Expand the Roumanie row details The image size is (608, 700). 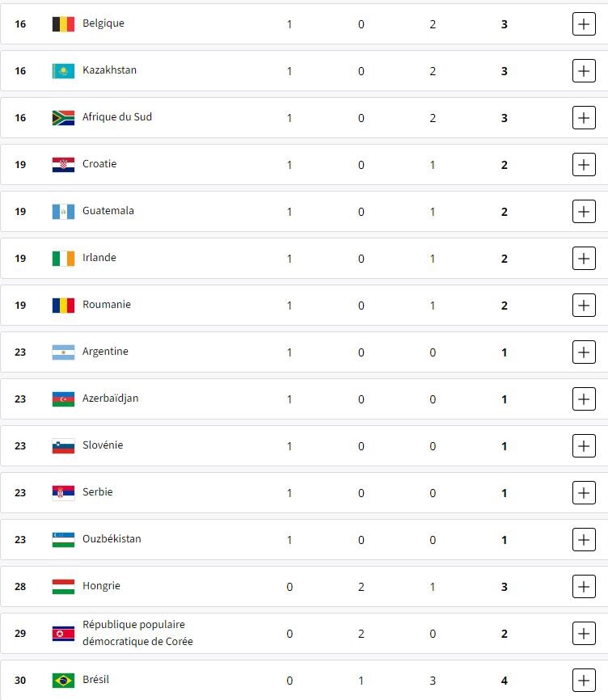pyautogui.click(x=583, y=306)
